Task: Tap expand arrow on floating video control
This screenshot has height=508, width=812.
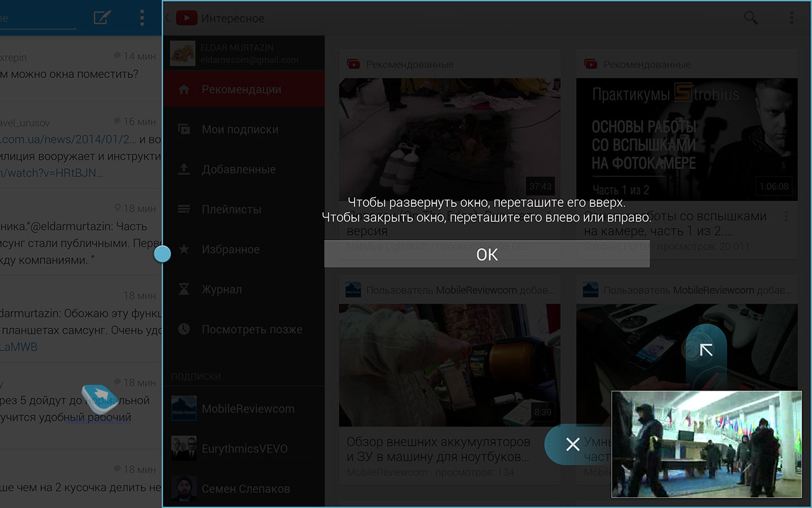Action: click(x=705, y=350)
